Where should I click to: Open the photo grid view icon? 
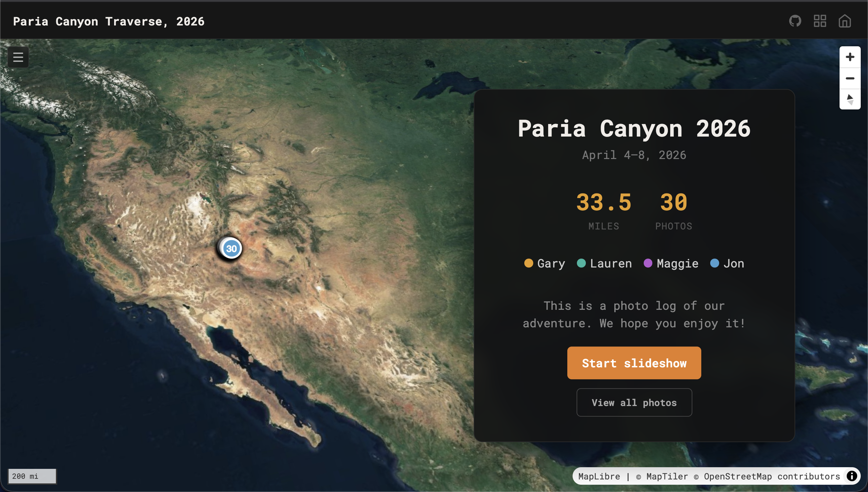pyautogui.click(x=820, y=21)
